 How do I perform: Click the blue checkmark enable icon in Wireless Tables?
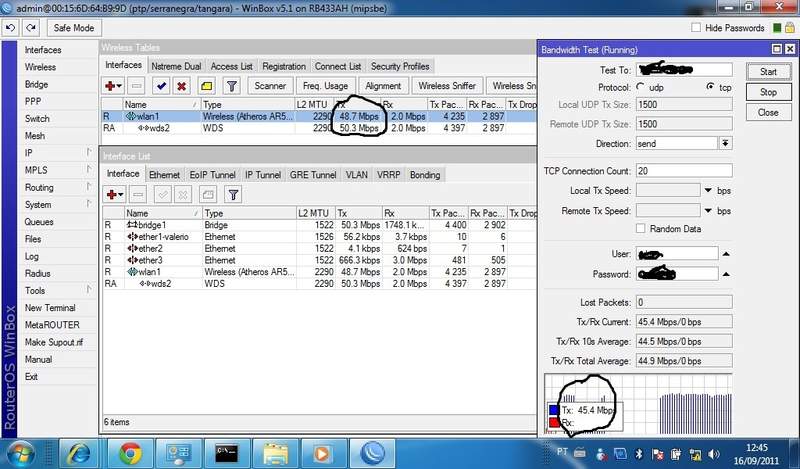(161, 86)
